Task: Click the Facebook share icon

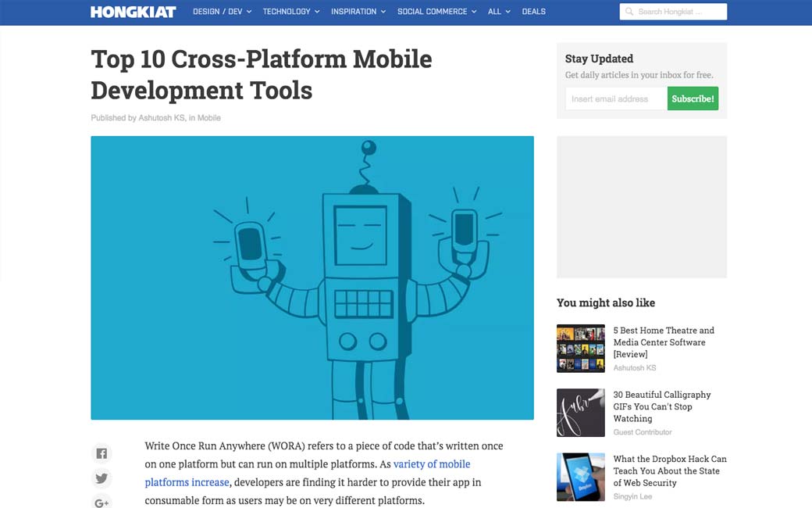Action: pyautogui.click(x=101, y=453)
